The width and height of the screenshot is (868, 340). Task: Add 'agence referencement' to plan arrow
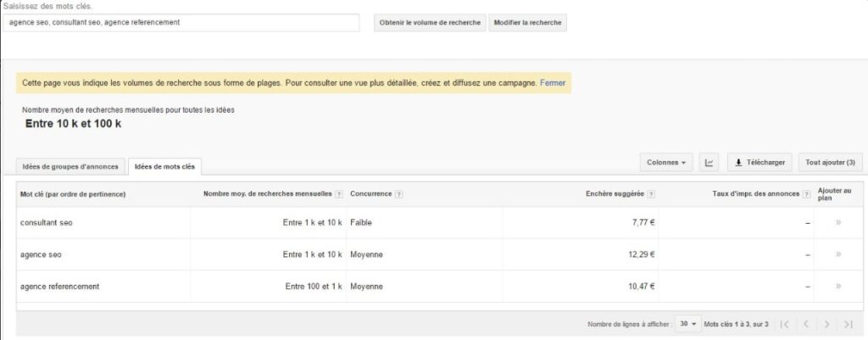pos(837,287)
